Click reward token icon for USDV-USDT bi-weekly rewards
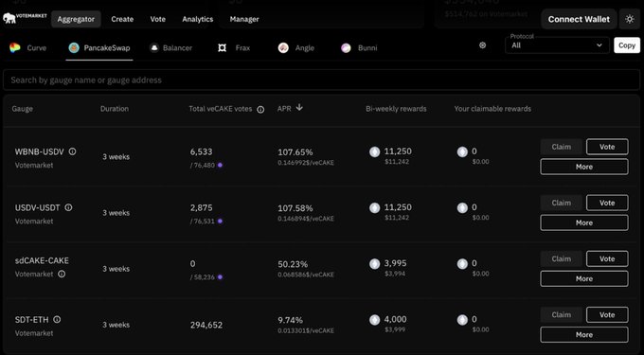The image size is (644, 355). pyautogui.click(x=375, y=208)
